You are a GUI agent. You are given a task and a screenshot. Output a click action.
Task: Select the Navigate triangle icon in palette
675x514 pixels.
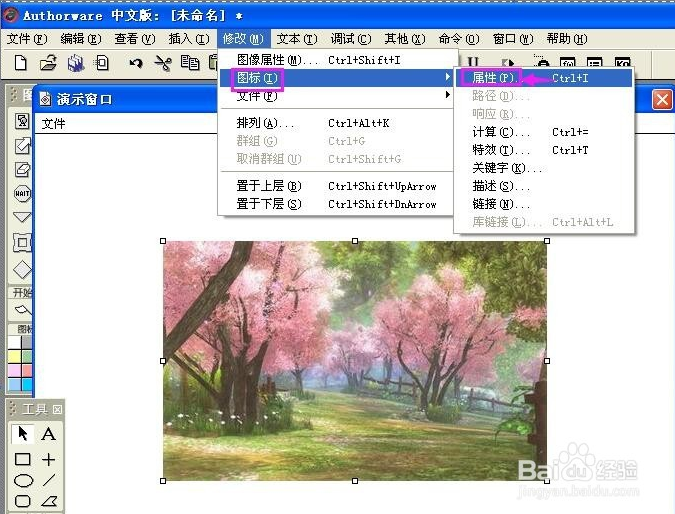(x=22, y=217)
